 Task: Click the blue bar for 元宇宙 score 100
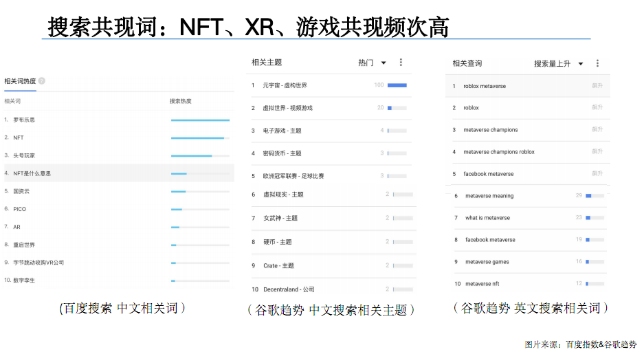pos(397,85)
